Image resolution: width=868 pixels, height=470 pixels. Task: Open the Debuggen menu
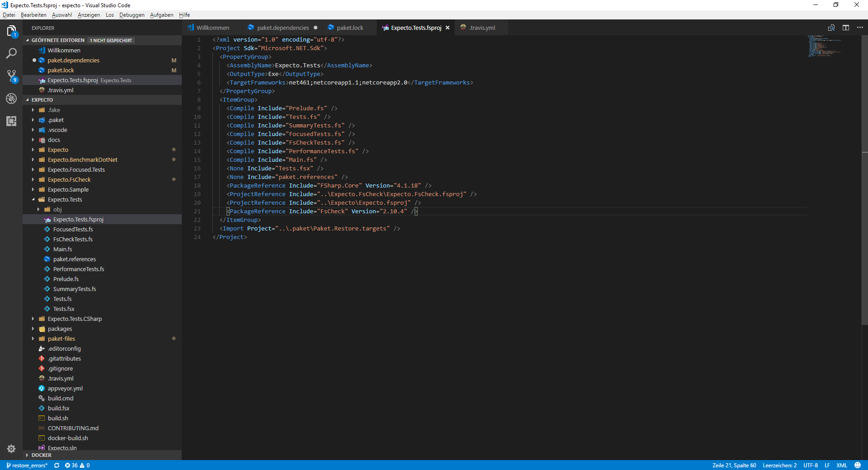tap(132, 14)
